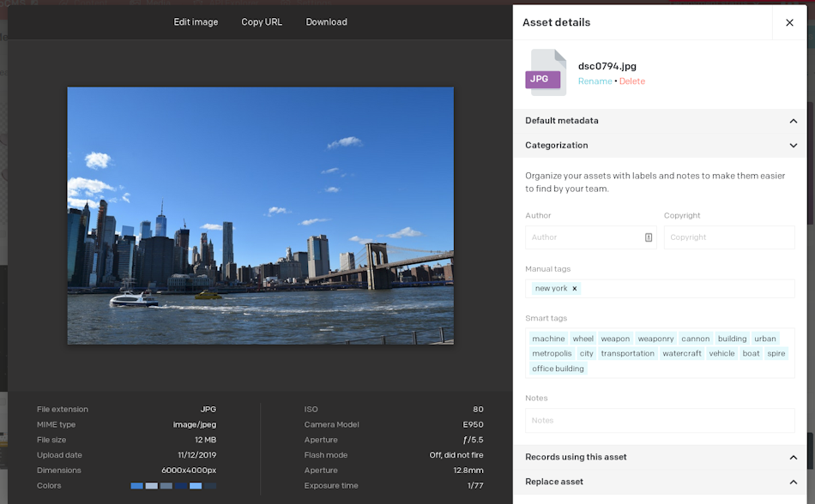The width and height of the screenshot is (815, 504).
Task: Open the Edit image view
Action: 196,21
